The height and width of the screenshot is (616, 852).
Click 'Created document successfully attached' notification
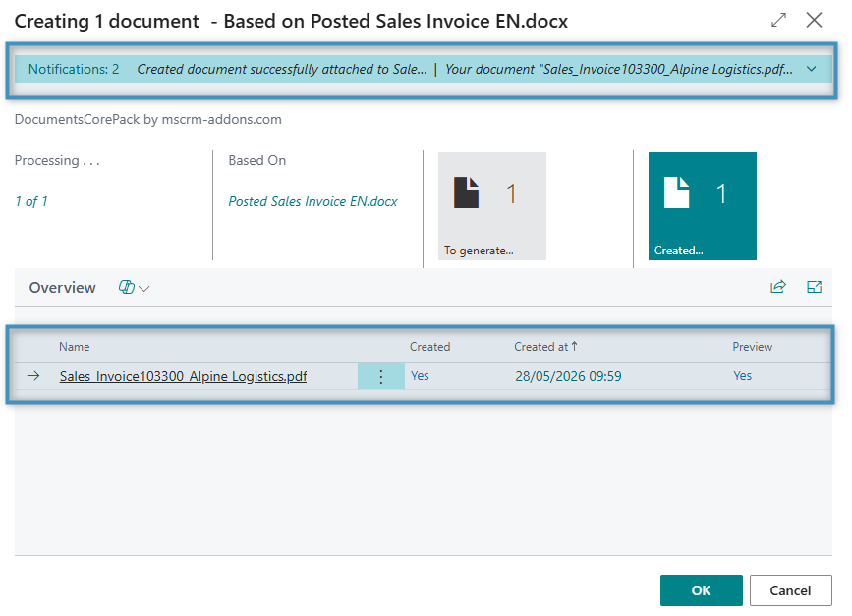[x=281, y=69]
